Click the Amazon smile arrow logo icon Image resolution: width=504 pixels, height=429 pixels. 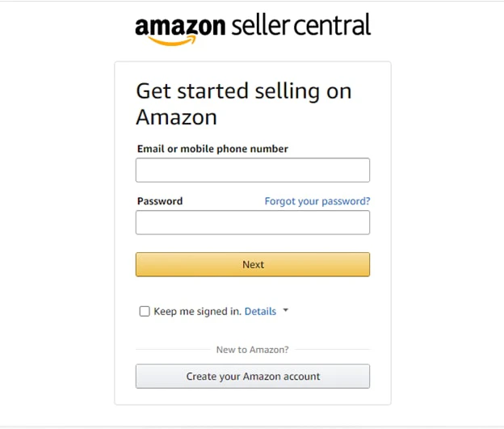click(172, 40)
